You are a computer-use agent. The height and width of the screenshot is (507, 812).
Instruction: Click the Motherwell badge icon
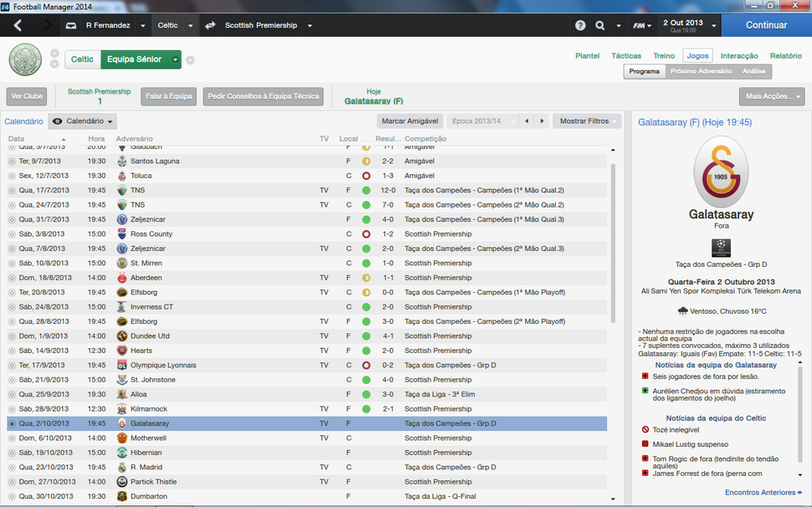[x=121, y=438]
